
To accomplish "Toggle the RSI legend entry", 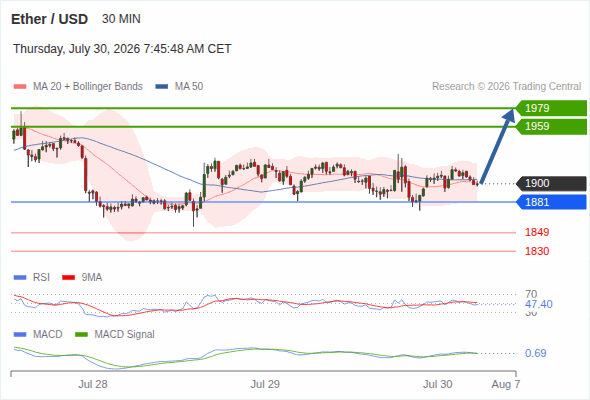I will click(x=32, y=277).
